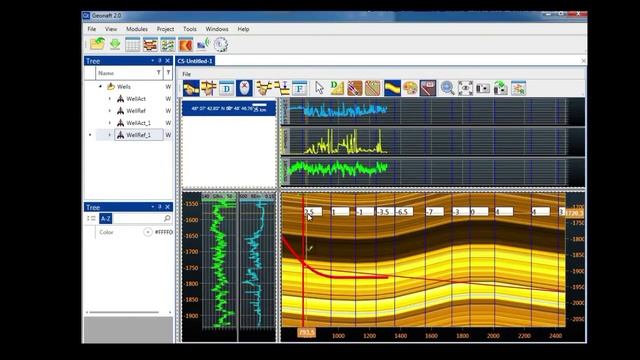The image size is (640, 360).
Task: Click the magnifier zoom tool
Action: click(447, 88)
